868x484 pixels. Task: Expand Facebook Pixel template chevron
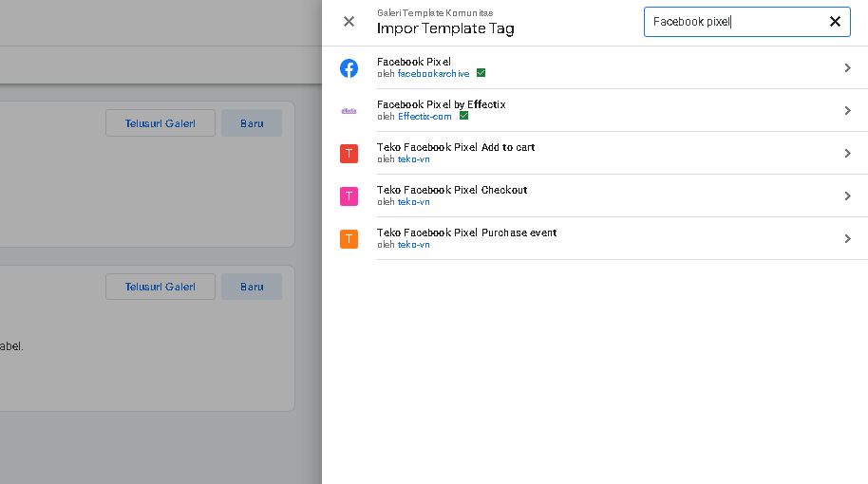[x=847, y=67]
